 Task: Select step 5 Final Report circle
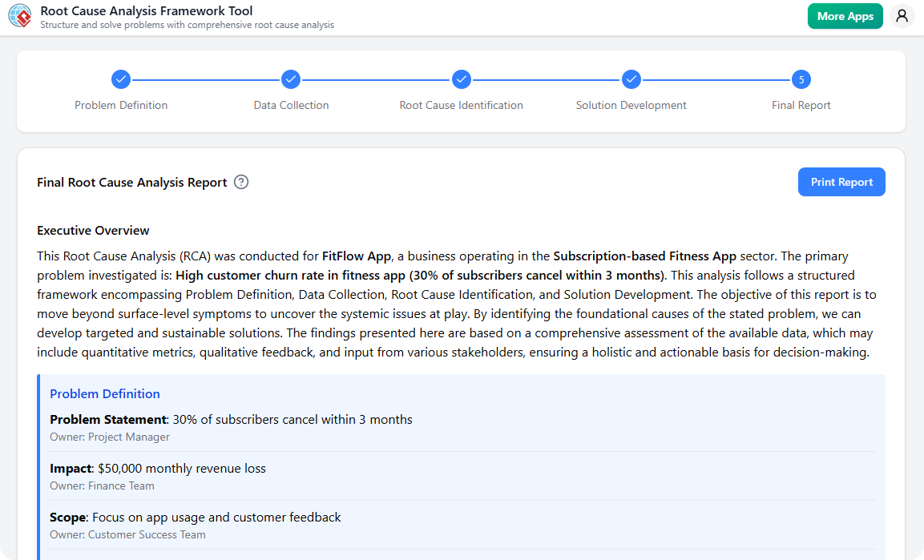tap(801, 79)
